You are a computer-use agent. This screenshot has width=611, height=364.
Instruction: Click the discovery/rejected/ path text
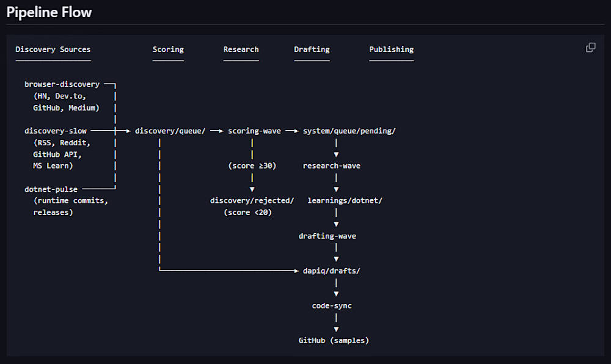(x=252, y=200)
